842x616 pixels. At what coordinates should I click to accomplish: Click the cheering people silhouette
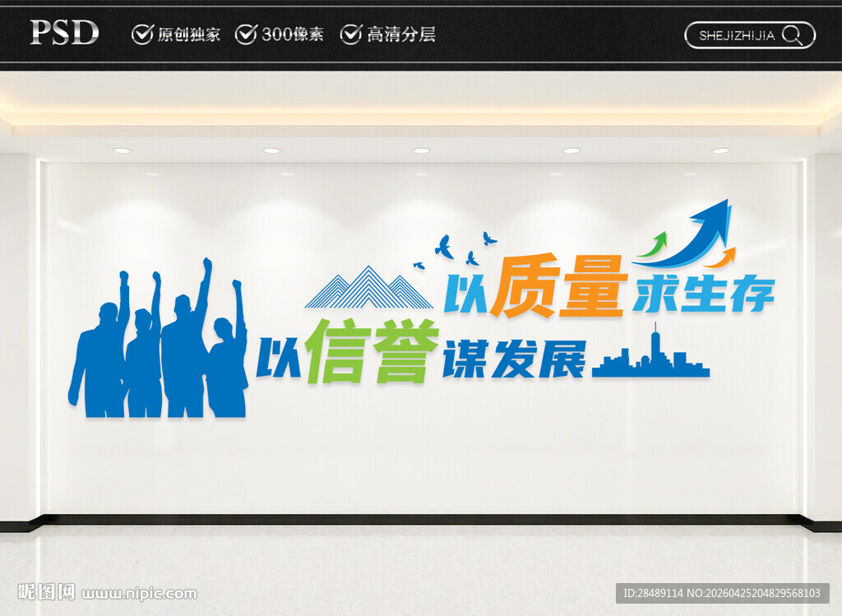point(159,338)
